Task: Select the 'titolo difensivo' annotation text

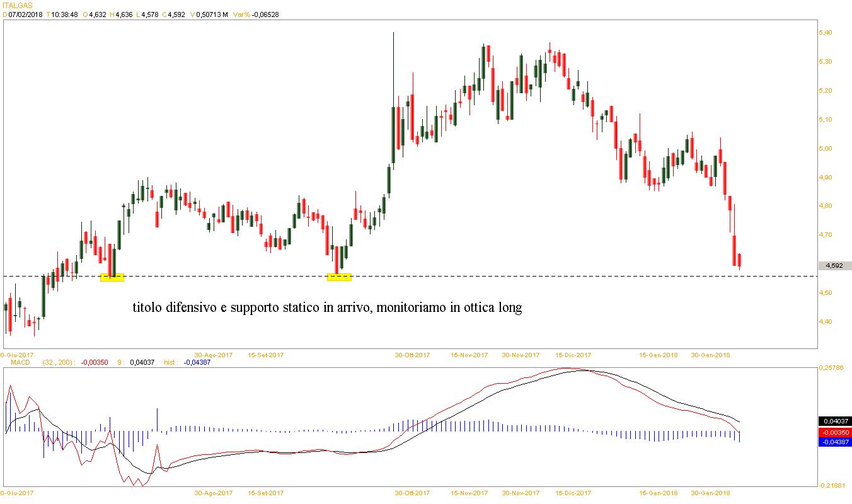Action: [327, 308]
